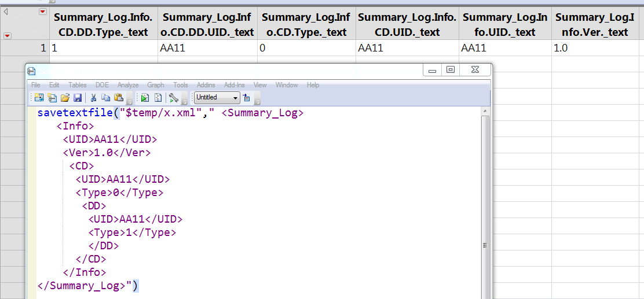The width and height of the screenshot is (644, 299).
Task: Click the Copy icon in the toolbar
Action: (x=105, y=98)
